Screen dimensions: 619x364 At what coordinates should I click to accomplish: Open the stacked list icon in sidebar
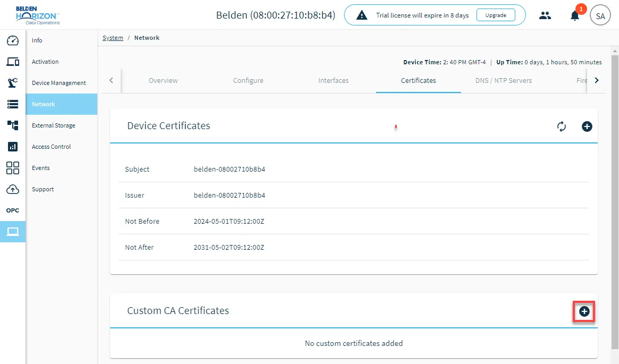[x=13, y=104]
